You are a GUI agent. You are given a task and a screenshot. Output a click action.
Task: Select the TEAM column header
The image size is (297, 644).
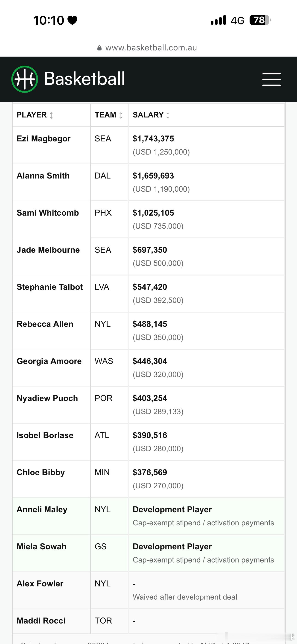point(110,115)
